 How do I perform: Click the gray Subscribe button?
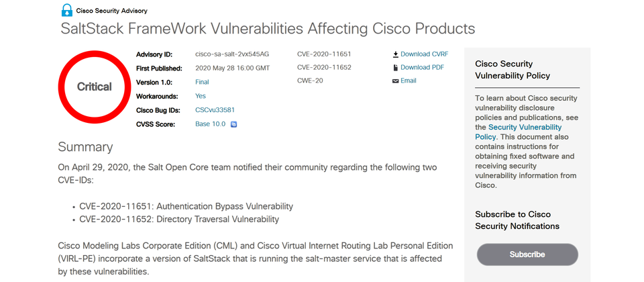pyautogui.click(x=527, y=254)
